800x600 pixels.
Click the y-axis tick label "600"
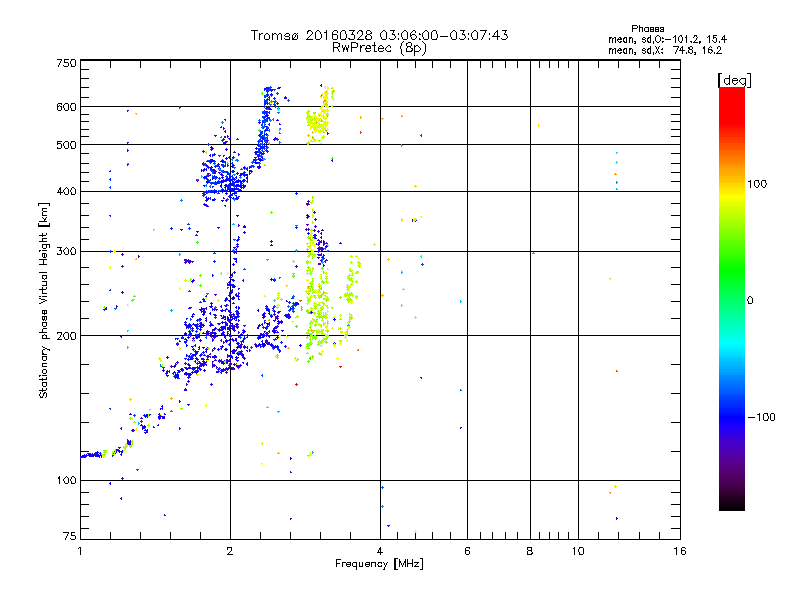(x=66, y=107)
